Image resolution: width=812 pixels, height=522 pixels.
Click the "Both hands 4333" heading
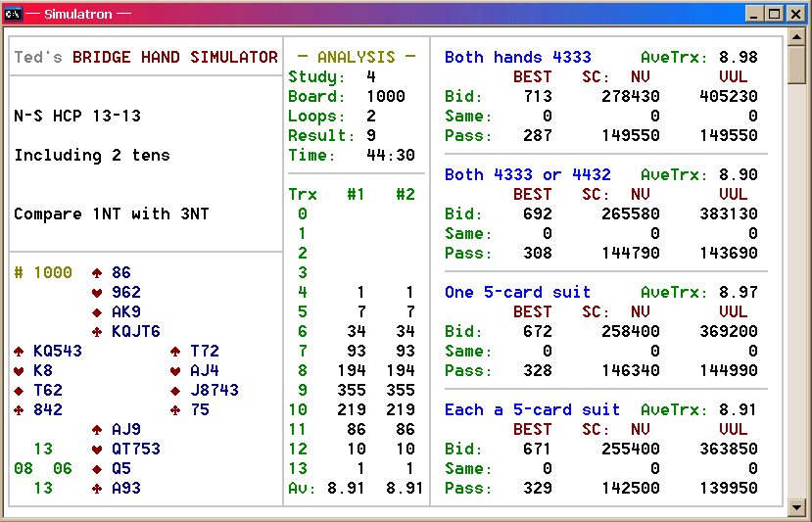(x=517, y=57)
